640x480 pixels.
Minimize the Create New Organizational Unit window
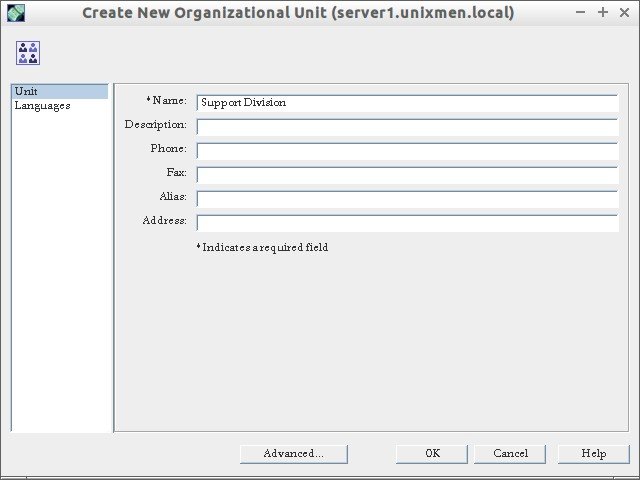pyautogui.click(x=580, y=13)
